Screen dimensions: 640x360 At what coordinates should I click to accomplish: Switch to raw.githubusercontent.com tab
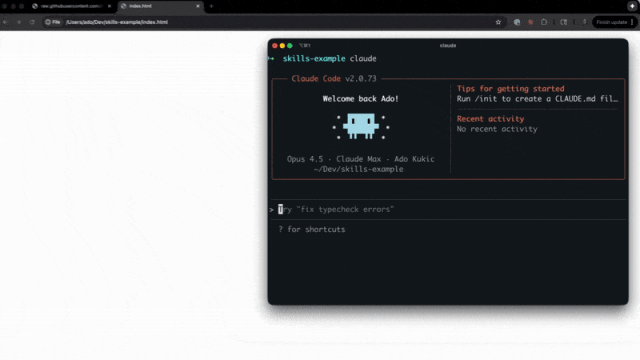pyautogui.click(x=70, y=6)
